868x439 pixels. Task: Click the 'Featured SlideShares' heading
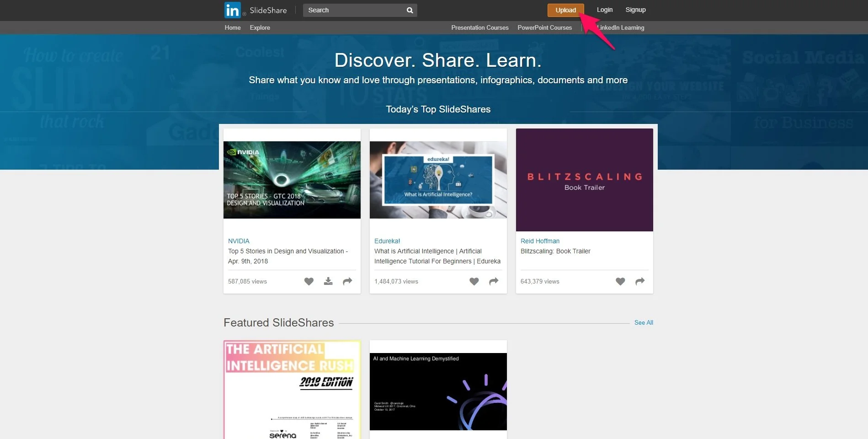tap(279, 322)
